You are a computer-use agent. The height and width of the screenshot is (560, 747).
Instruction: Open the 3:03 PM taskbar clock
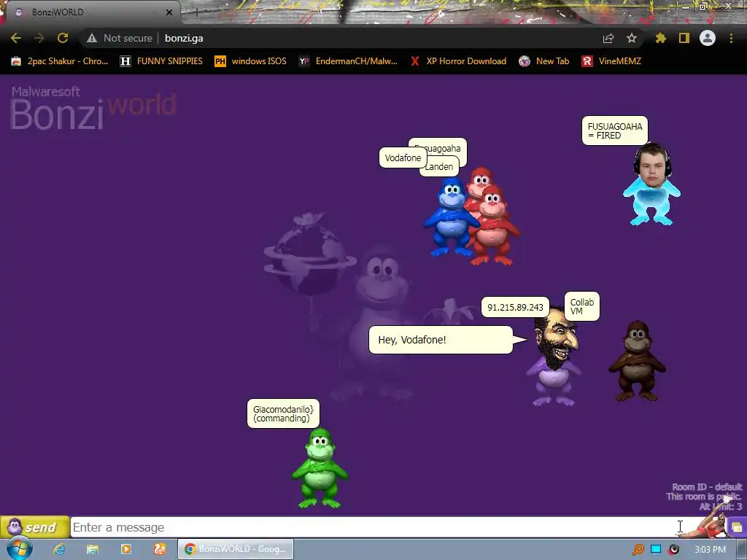click(x=710, y=550)
